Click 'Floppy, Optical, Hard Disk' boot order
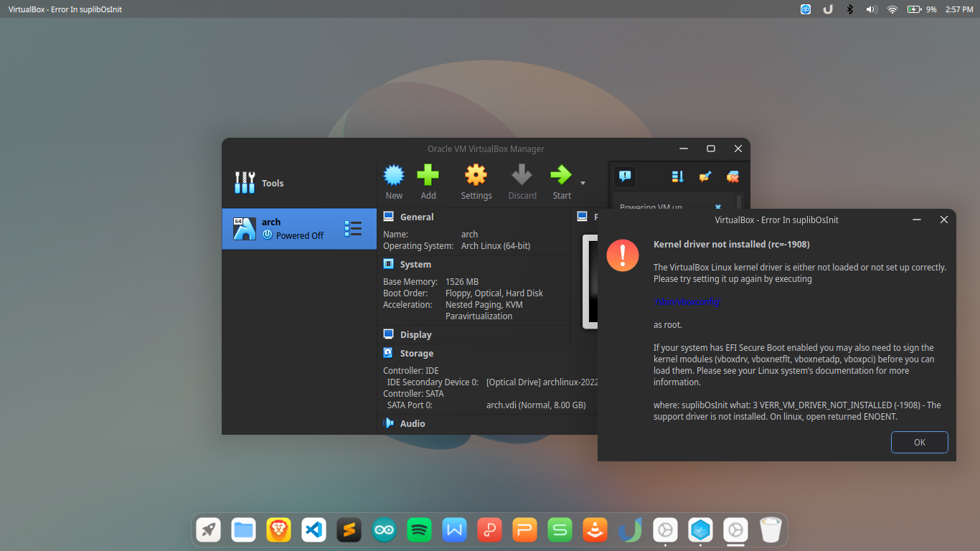 (x=494, y=293)
